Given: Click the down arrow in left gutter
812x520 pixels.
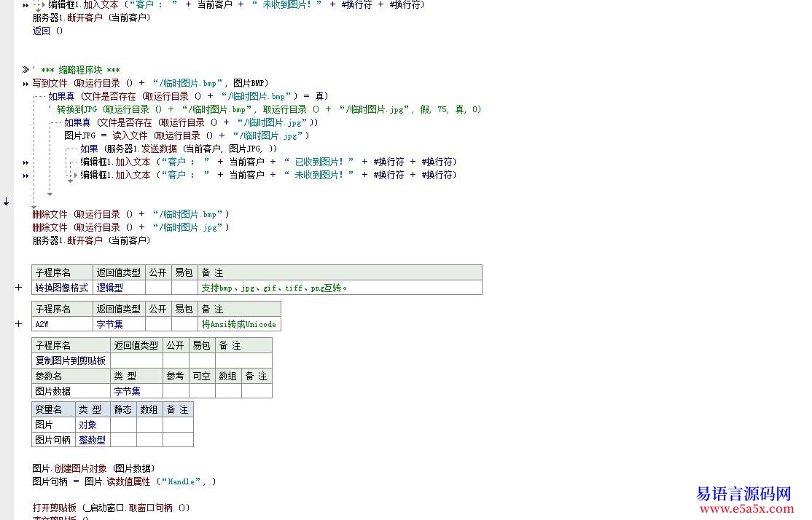Looking at the screenshot, I should click(7, 201).
